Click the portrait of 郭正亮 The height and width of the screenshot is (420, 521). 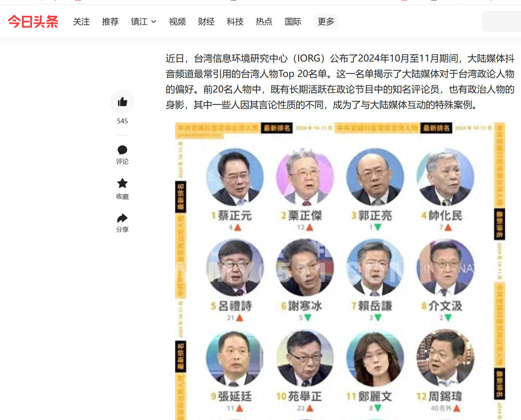tap(375, 177)
